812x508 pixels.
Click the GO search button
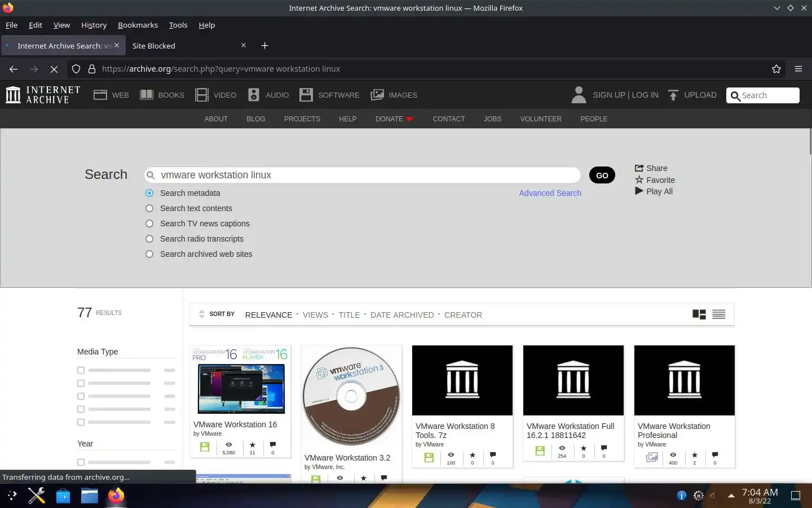[602, 175]
